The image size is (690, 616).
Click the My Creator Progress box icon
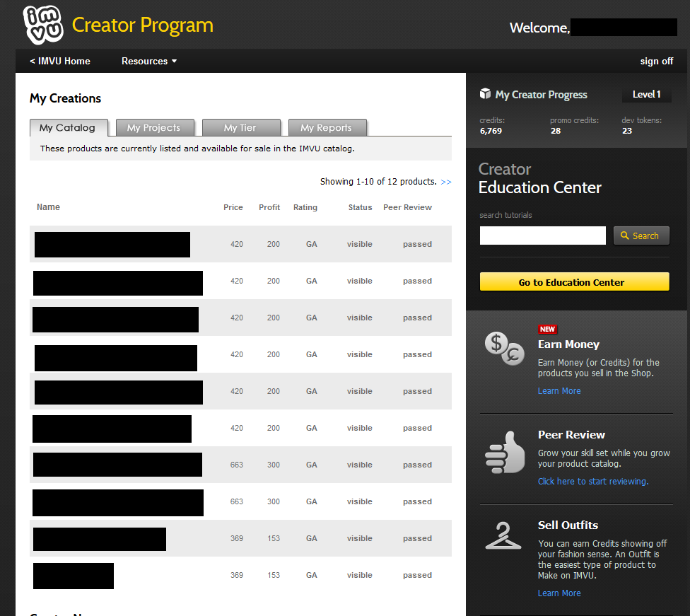tap(485, 94)
